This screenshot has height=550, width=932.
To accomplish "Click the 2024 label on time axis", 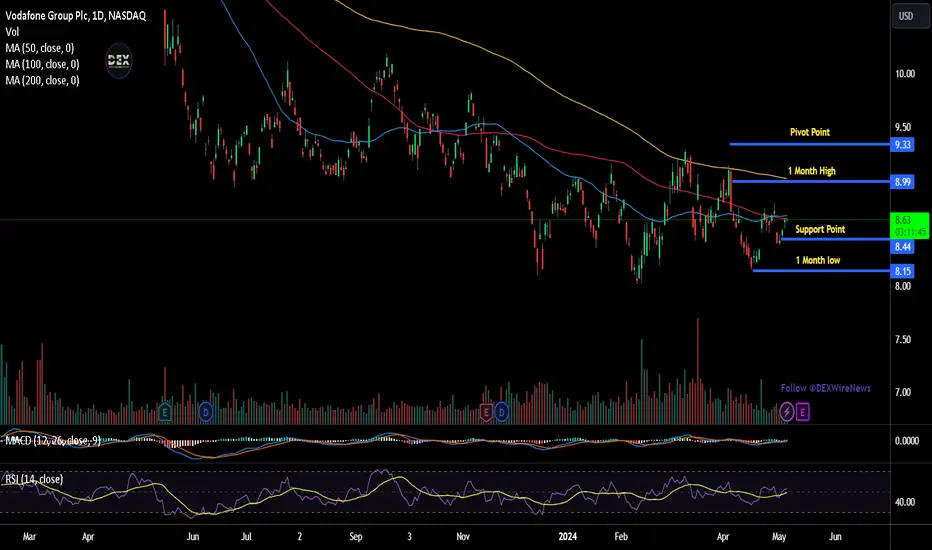I will (568, 536).
